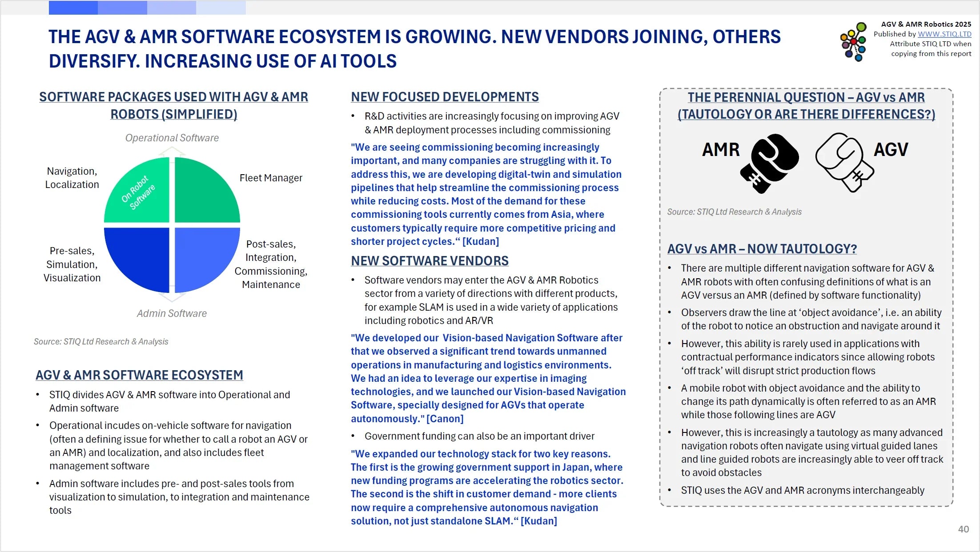This screenshot has height=552, width=980.
Task: Click the New Software Vendors heading
Action: click(x=430, y=261)
